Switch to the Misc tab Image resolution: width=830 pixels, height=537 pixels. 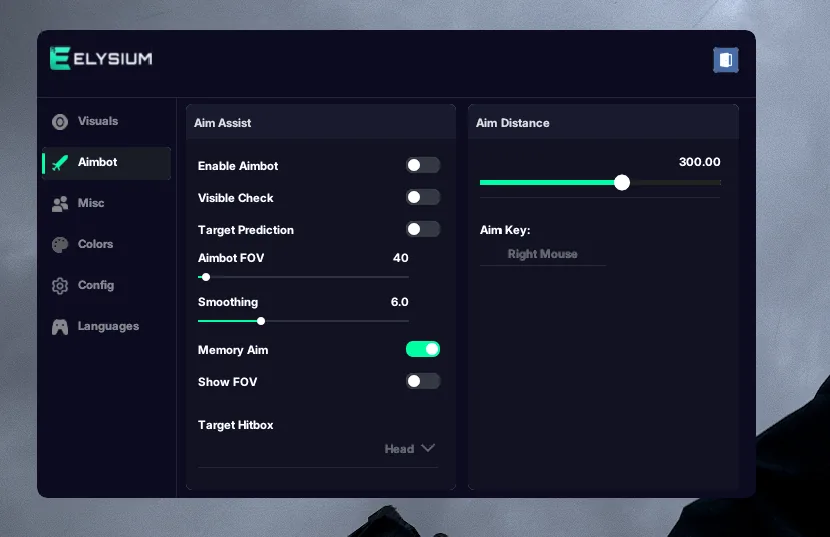[x=91, y=203]
